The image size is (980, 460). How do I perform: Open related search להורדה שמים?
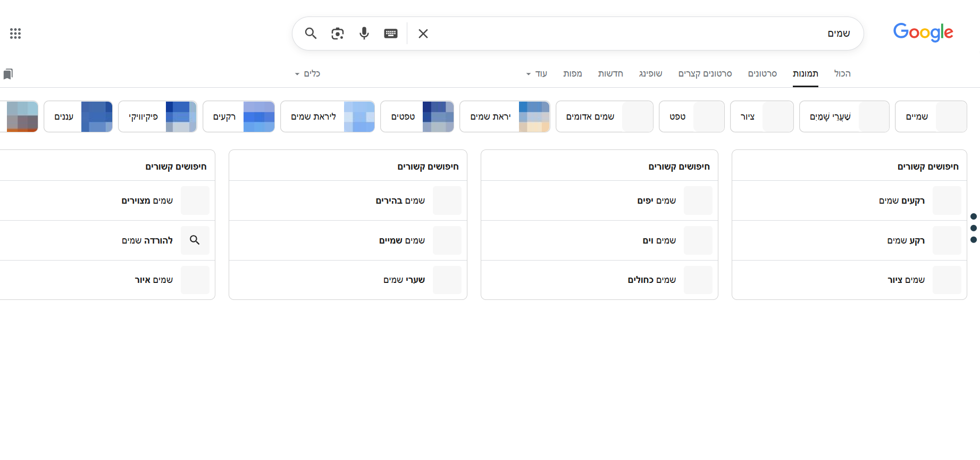107,240
